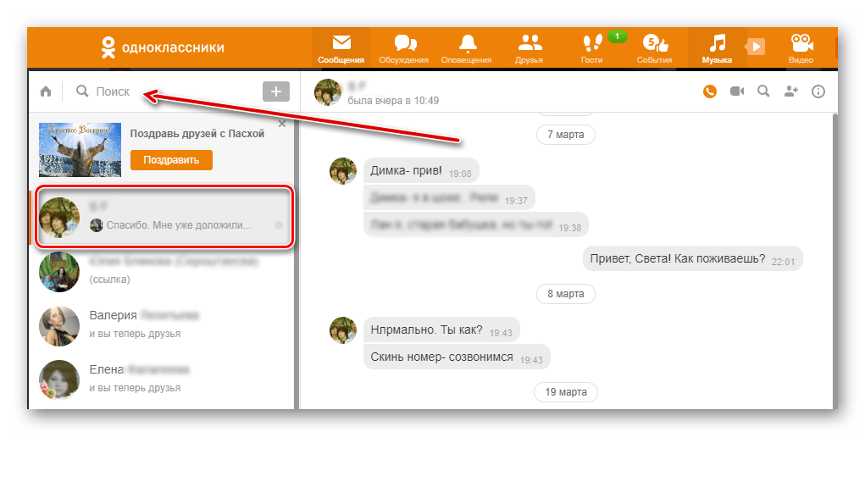Click the 'была вчера в 10:49' status text
The height and width of the screenshot is (504, 865).
click(393, 101)
